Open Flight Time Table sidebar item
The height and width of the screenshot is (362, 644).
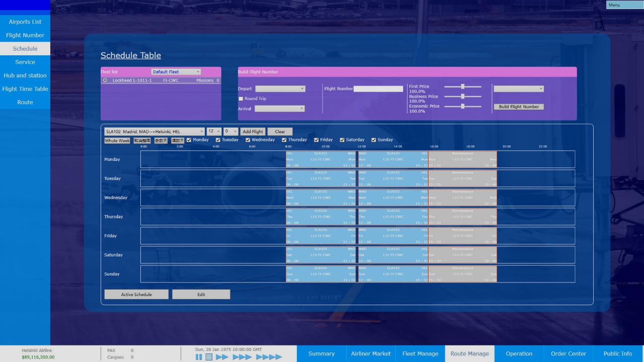(x=25, y=89)
